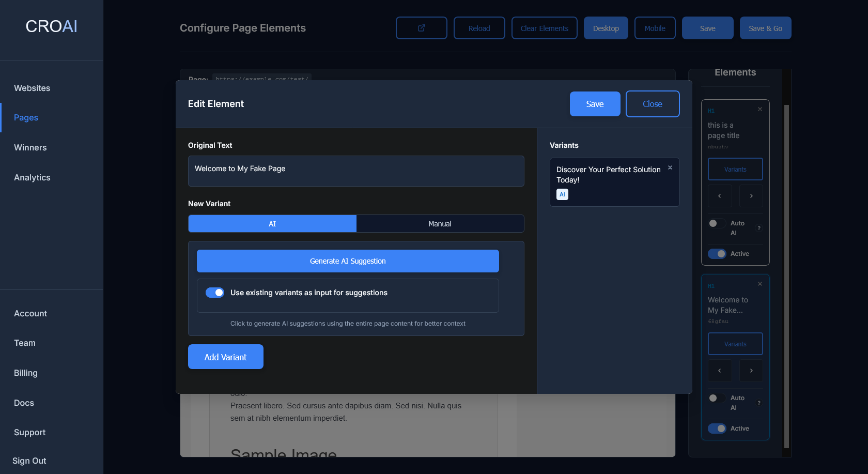868x474 pixels.
Task: Show next variant for 'Welcome to My Fake...'
Action: (x=751, y=371)
